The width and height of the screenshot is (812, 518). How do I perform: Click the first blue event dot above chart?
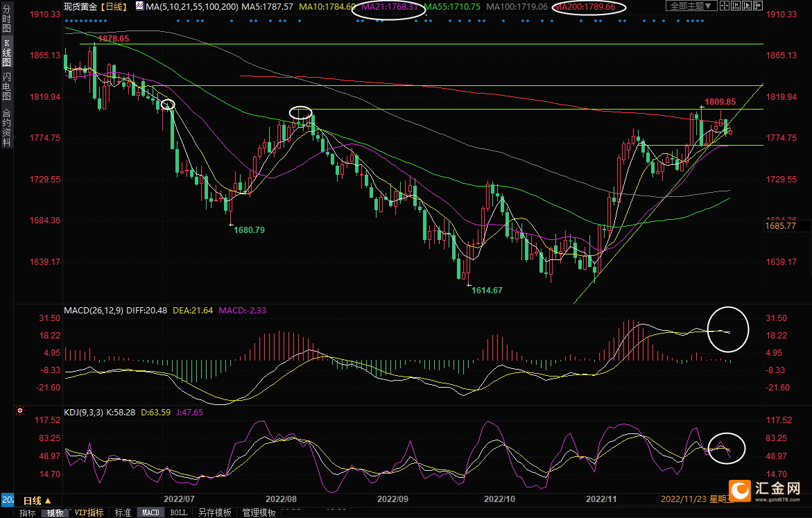(x=67, y=21)
